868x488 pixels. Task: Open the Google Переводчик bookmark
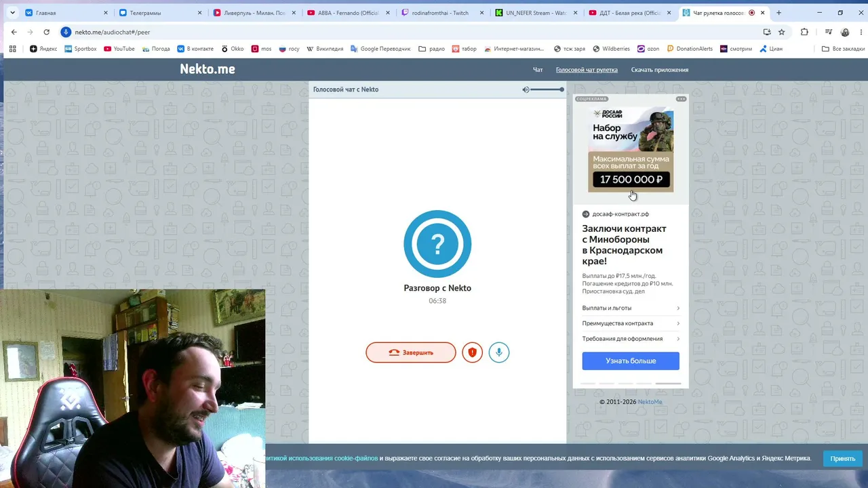coord(380,49)
